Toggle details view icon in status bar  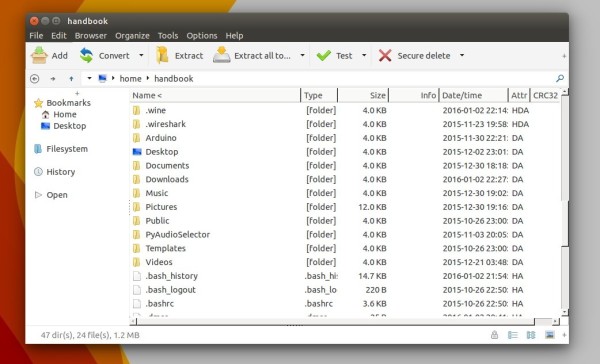click(513, 335)
